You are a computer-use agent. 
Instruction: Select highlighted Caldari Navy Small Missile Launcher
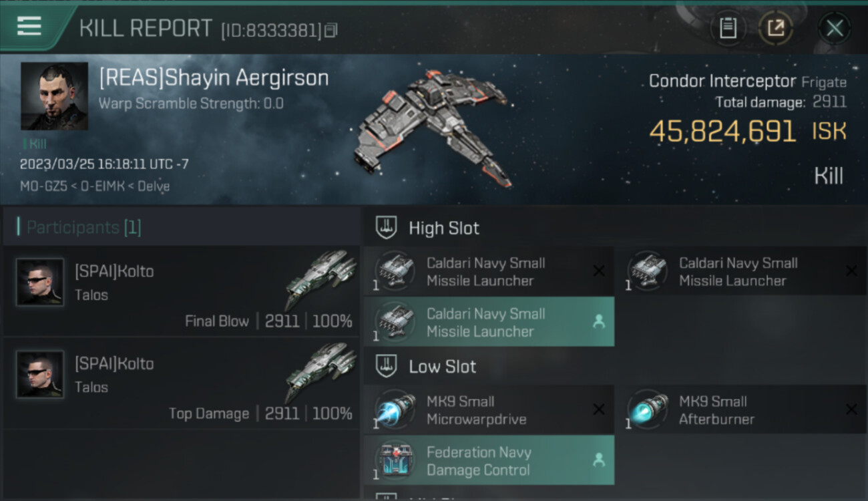pyautogui.click(x=489, y=322)
